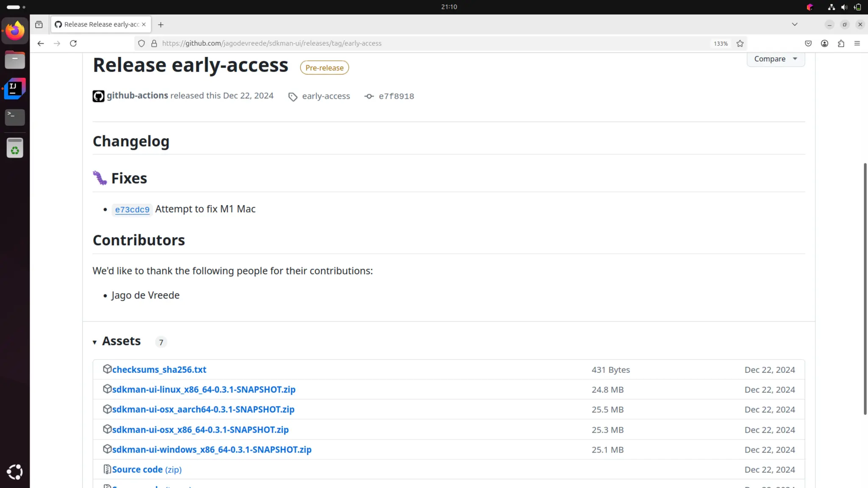The width and height of the screenshot is (868, 488).
Task: Click the Save to Pocket icon
Action: pyautogui.click(x=808, y=43)
